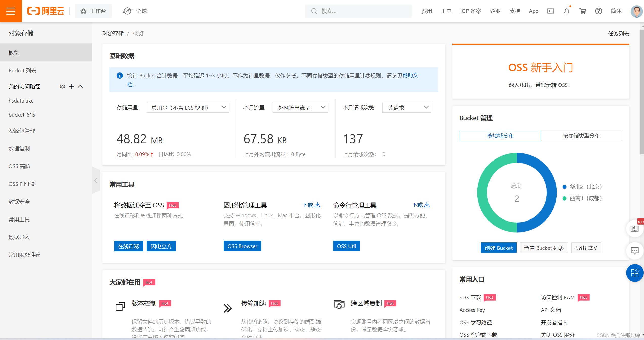Viewport: 644px width, 340px height.
Task: Open the hamburger main menu
Action: tap(11, 11)
